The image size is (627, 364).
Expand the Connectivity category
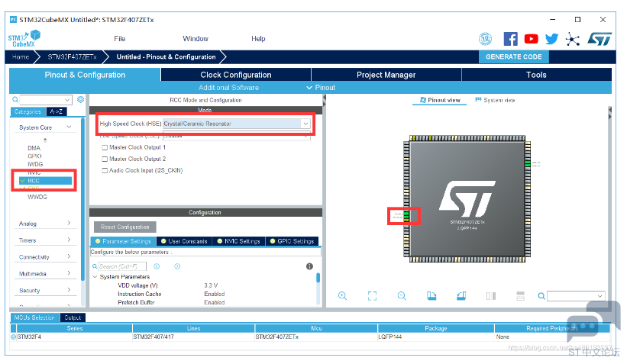pos(46,257)
